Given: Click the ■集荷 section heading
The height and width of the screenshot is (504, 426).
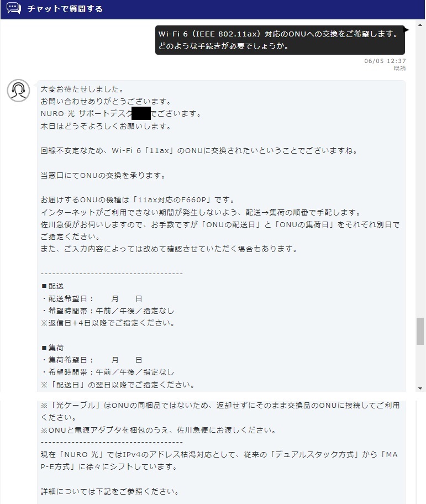Looking at the screenshot, I should coord(52,348).
